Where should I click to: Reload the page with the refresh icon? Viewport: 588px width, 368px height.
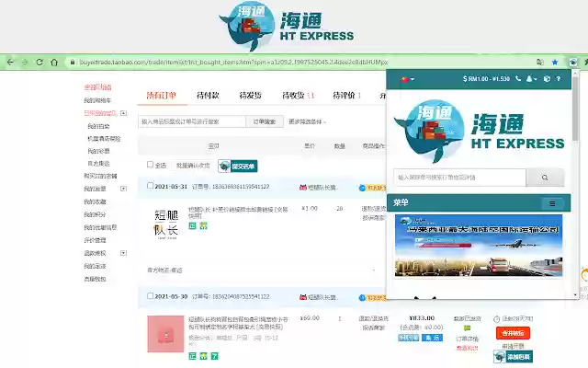40,62
